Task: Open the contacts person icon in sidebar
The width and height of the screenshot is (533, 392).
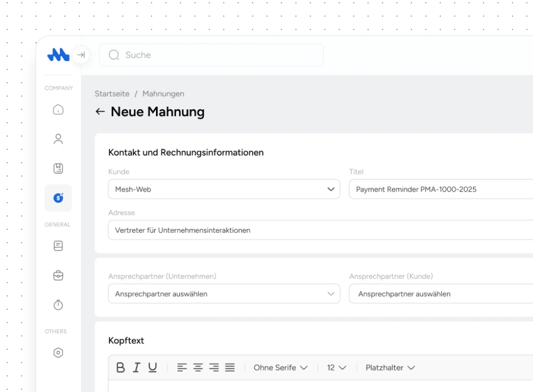Action: pos(58,139)
